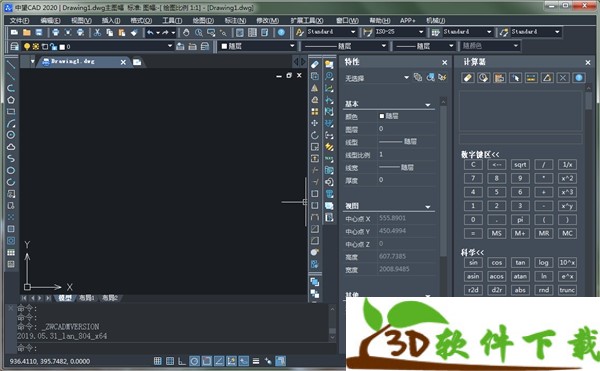The width and height of the screenshot is (600, 371).
Task: Switch to the 布局1 layout tab
Action: 87,298
